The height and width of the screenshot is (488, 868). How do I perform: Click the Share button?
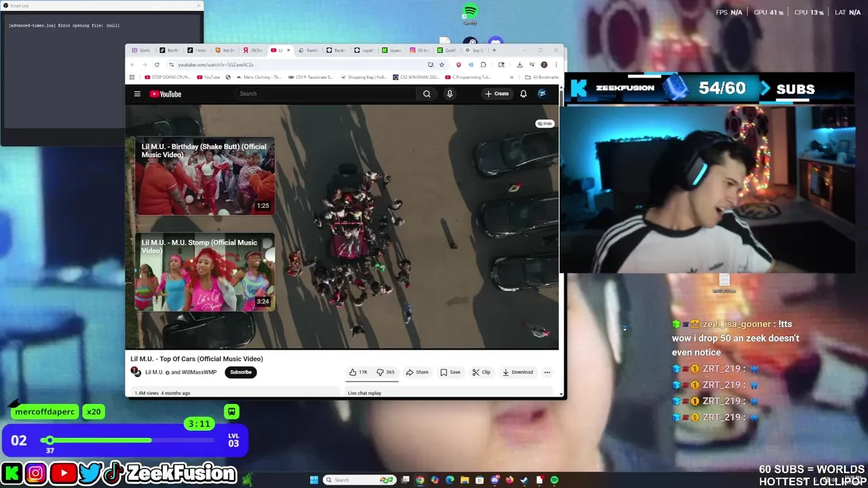pyautogui.click(x=417, y=372)
